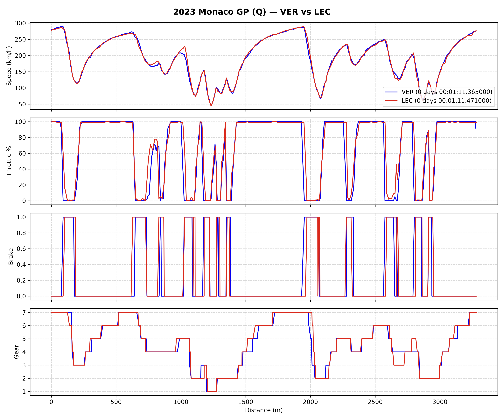Click the 0.8 tick on Brake axis
The width and height of the screenshot is (504, 420).
pyautogui.click(x=21, y=233)
